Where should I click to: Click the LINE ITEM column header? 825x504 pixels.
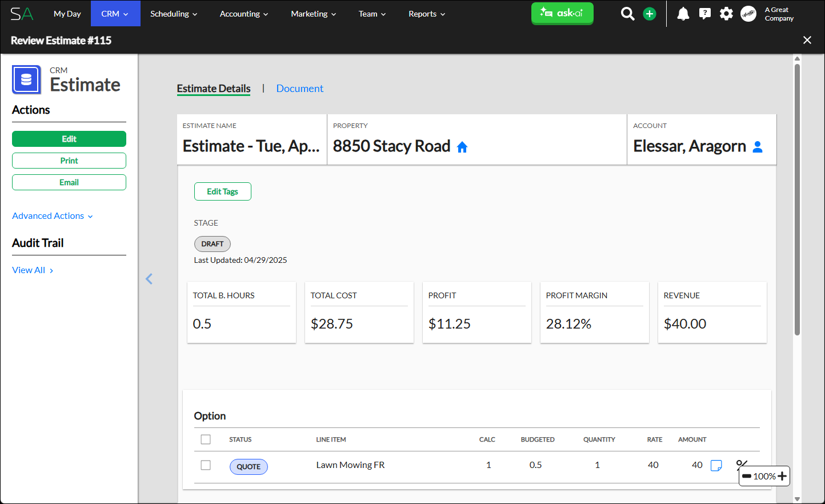point(331,439)
